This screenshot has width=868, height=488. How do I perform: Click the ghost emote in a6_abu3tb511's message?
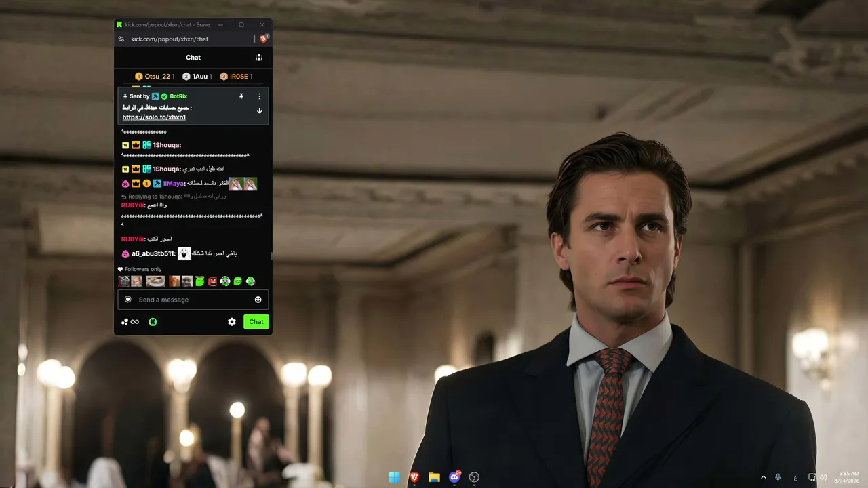click(x=184, y=253)
